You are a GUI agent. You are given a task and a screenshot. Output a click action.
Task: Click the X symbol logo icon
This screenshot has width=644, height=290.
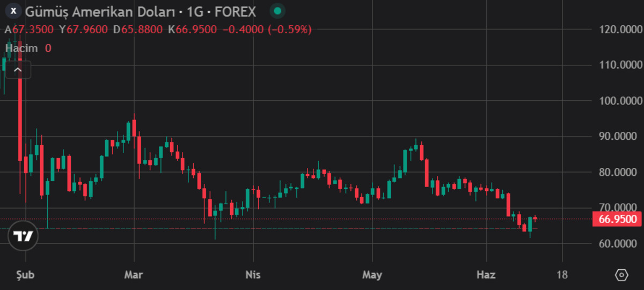[x=13, y=11]
